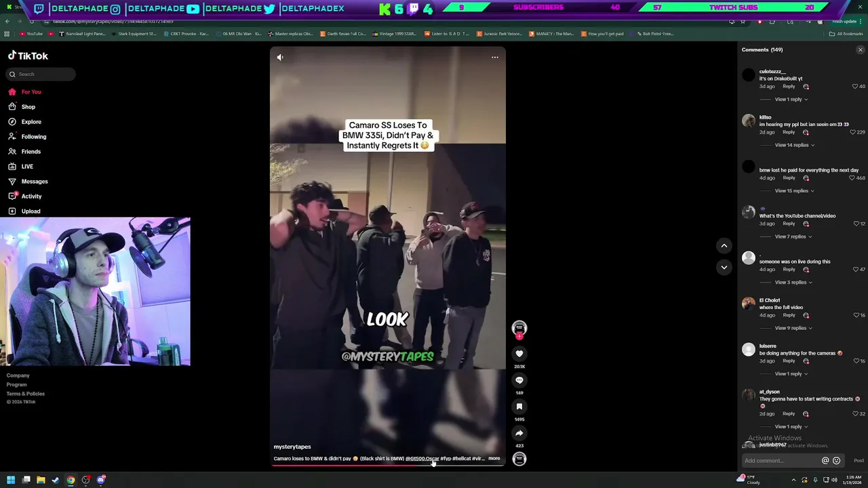Reply to El Cholo1's comment
The image size is (868, 488).
[x=789, y=315]
